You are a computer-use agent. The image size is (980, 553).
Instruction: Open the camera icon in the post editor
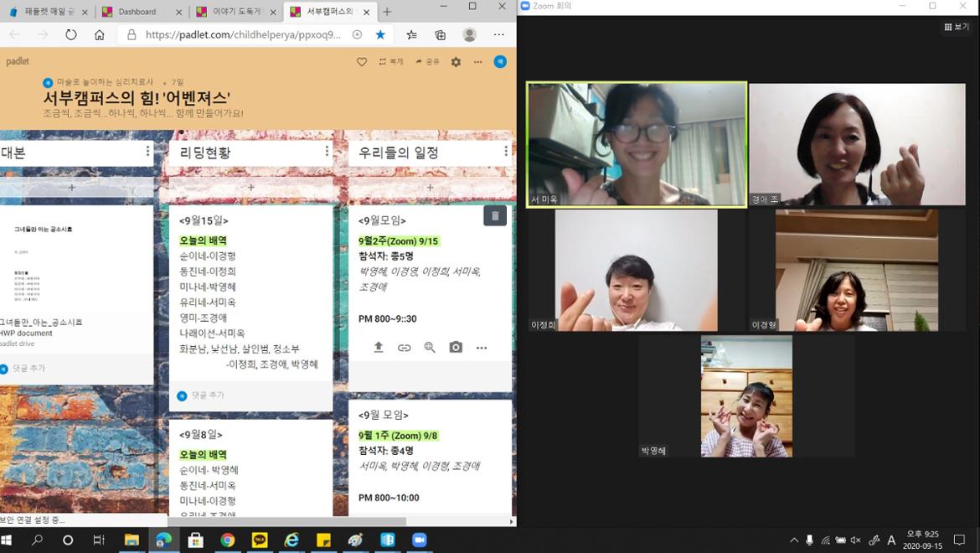(x=456, y=347)
